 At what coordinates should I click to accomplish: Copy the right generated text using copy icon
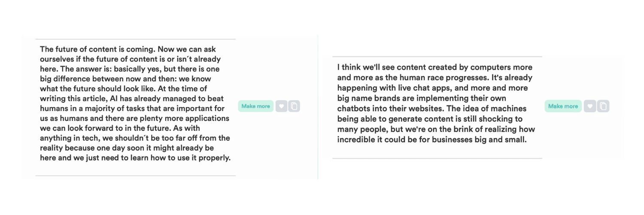coord(603,106)
